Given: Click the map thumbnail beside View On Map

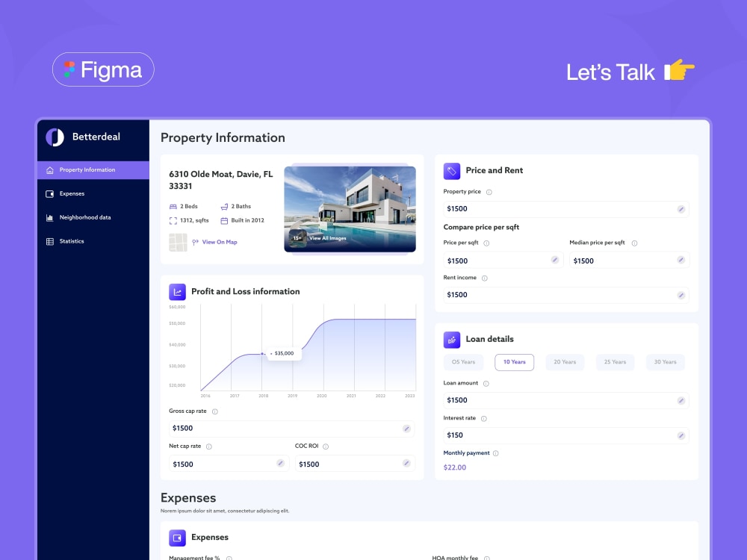Looking at the screenshot, I should pyautogui.click(x=179, y=243).
